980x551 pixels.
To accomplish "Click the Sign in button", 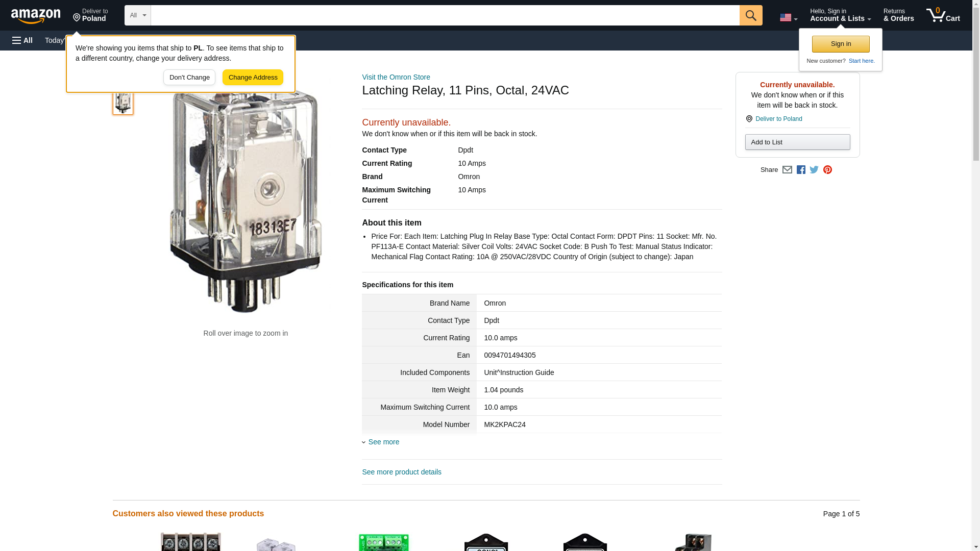I will [841, 44].
